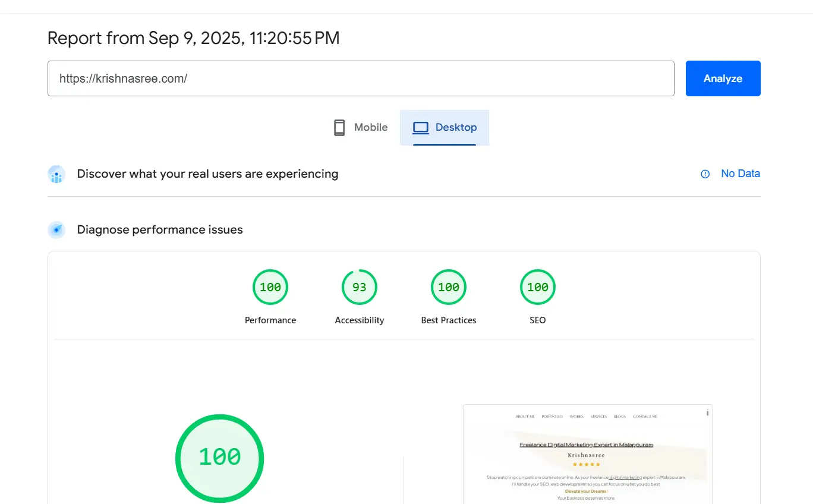Click the five-star rating in the page preview

tap(586, 464)
